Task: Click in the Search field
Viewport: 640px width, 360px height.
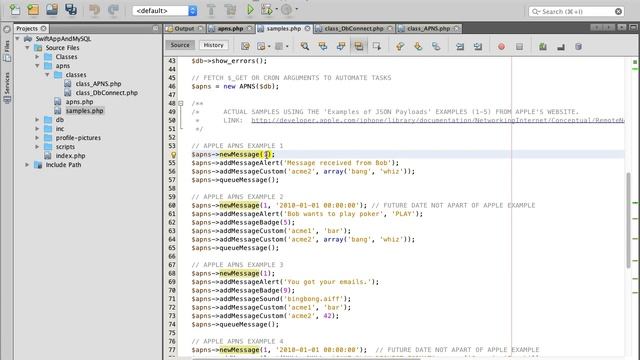Action: click(x=576, y=11)
